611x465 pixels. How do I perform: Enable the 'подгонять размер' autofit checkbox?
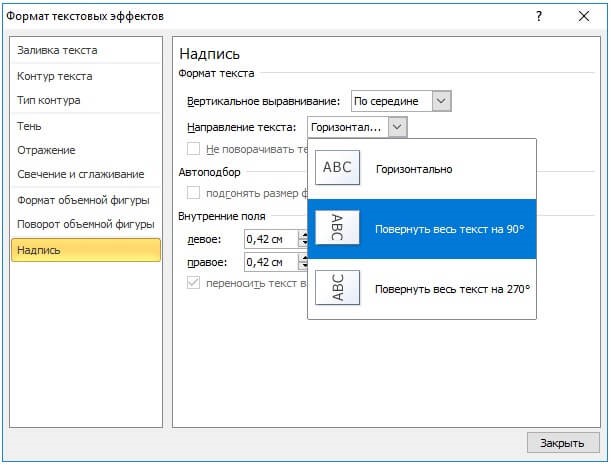[x=194, y=193]
